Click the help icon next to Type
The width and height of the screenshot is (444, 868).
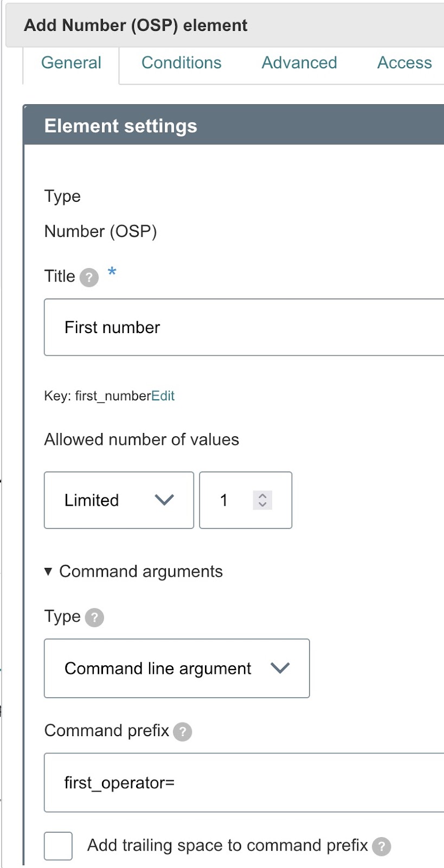point(94,617)
